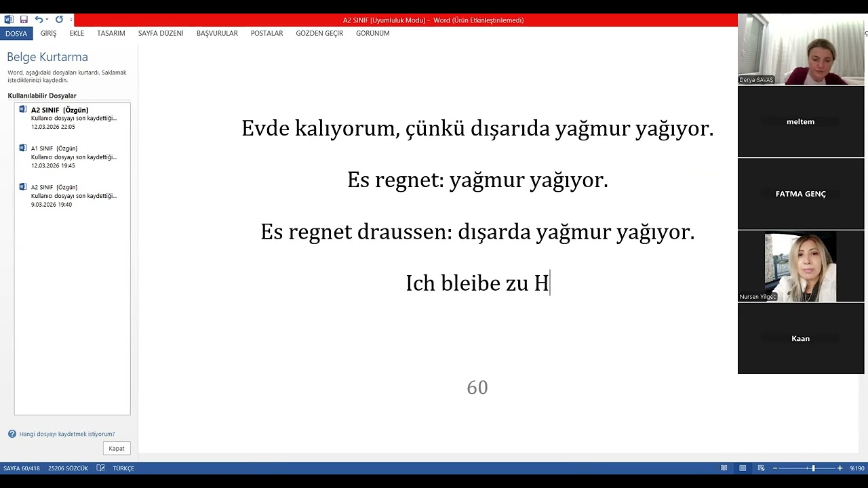The width and height of the screenshot is (868, 488).
Task: Open zoom dialog via %190 level
Action: (857, 468)
